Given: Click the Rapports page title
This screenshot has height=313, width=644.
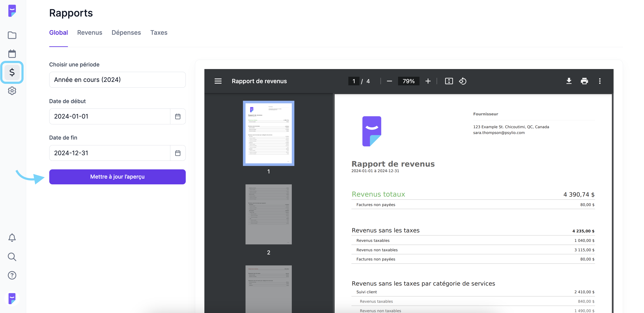Looking at the screenshot, I should pos(71,13).
